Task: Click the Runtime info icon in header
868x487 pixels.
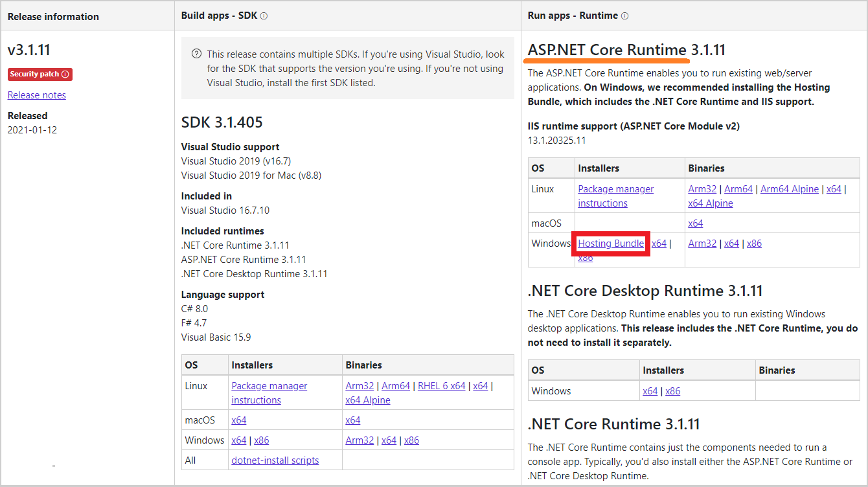Action: click(x=624, y=16)
